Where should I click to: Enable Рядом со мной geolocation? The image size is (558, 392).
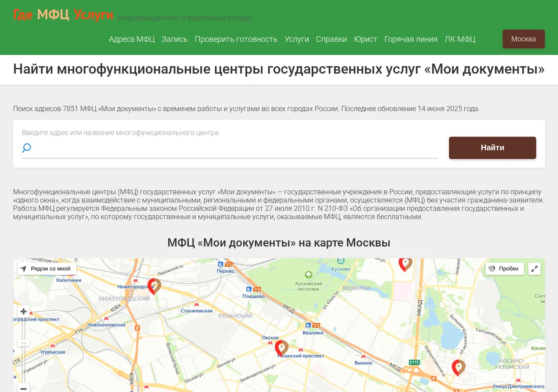[x=47, y=269]
